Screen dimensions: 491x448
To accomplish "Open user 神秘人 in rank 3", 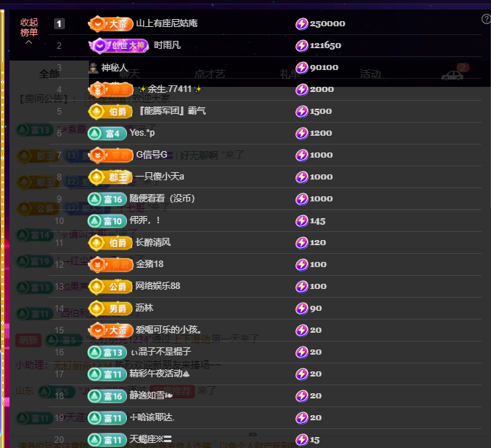I will pos(115,68).
